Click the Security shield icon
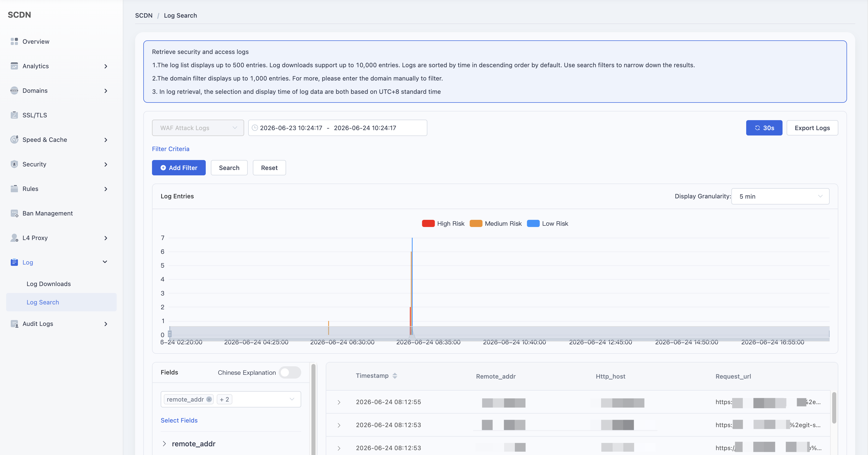868x455 pixels. coord(14,164)
